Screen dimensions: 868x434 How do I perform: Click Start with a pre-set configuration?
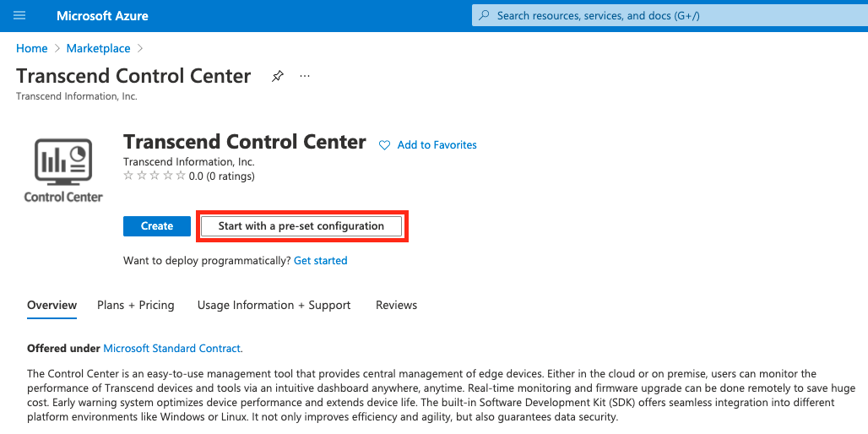[301, 225]
